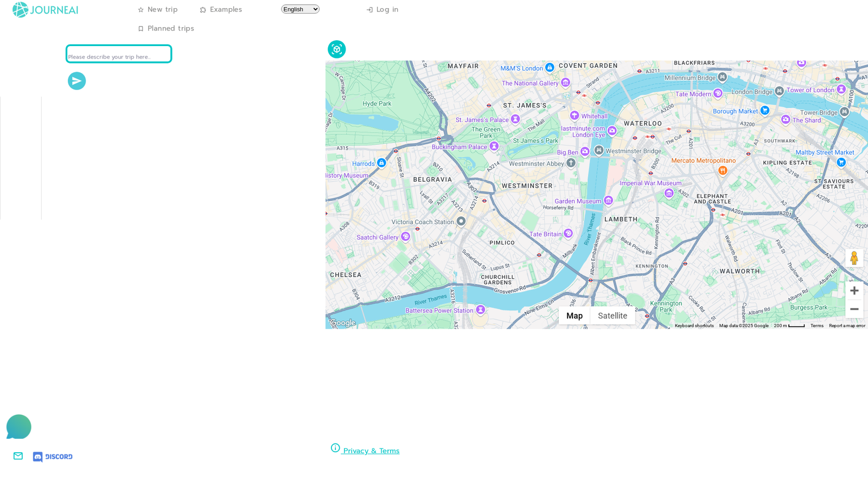
Task: Select the Tower Bridge marker
Action: coord(844,112)
